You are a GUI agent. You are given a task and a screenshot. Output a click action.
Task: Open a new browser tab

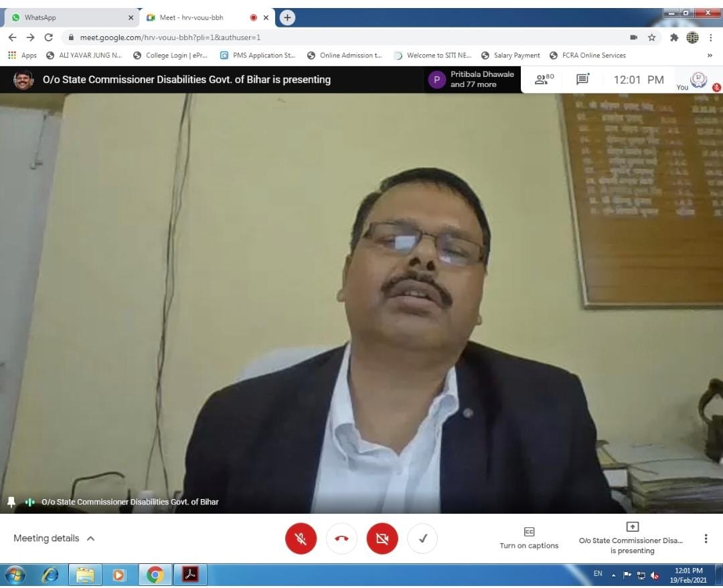click(x=287, y=17)
